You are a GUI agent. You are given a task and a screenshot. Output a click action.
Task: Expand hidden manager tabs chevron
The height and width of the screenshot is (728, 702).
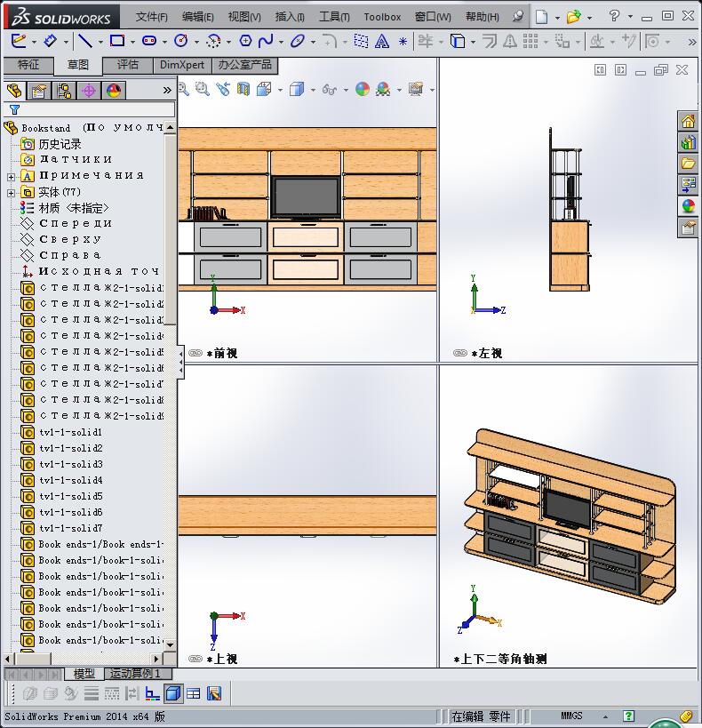pos(167,91)
